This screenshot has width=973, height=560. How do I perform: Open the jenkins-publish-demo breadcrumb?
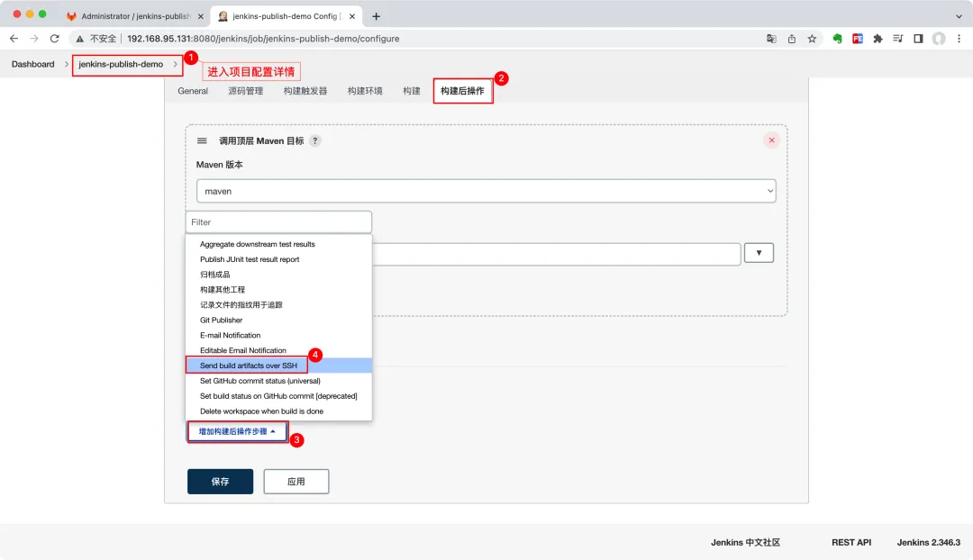[121, 64]
